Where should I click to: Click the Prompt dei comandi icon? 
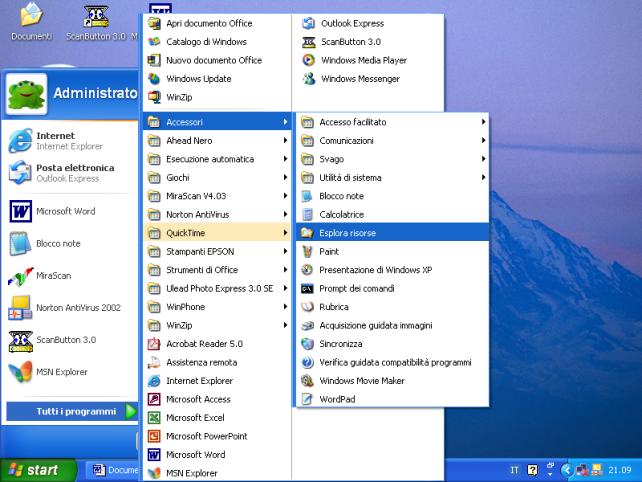[307, 289]
